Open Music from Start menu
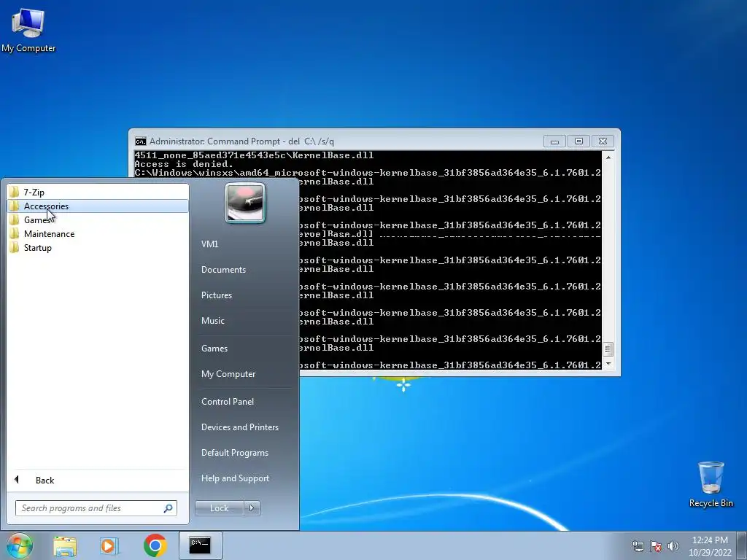Viewport: 747px width, 560px height. click(213, 321)
